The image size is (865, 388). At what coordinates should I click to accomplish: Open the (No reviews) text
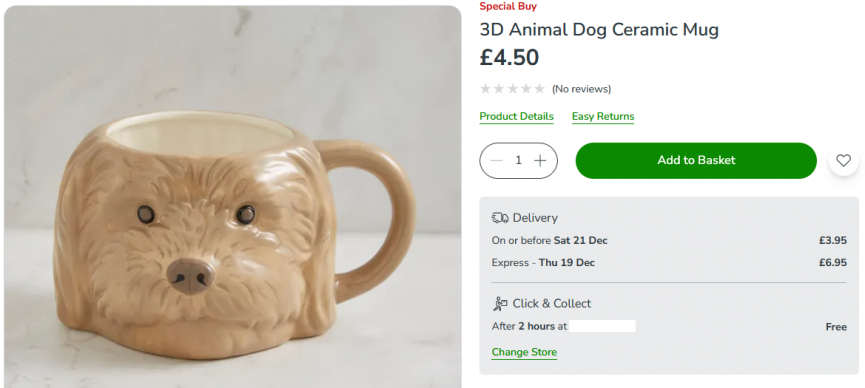(581, 89)
